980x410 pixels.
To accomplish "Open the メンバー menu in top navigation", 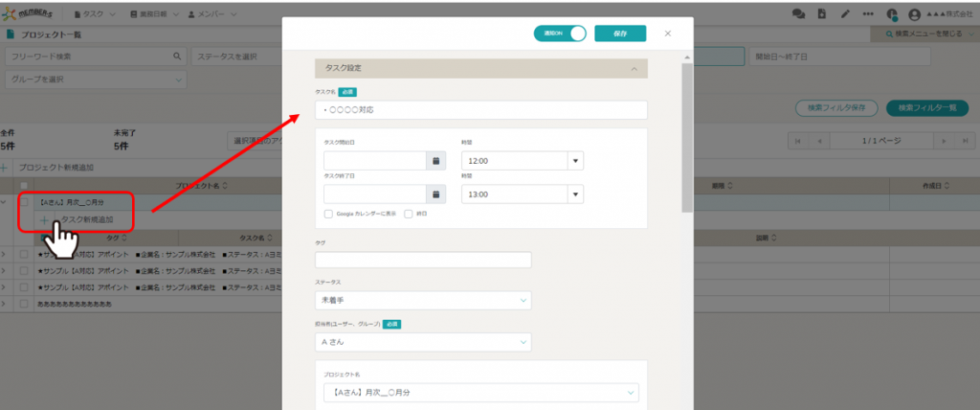I will coord(211,14).
